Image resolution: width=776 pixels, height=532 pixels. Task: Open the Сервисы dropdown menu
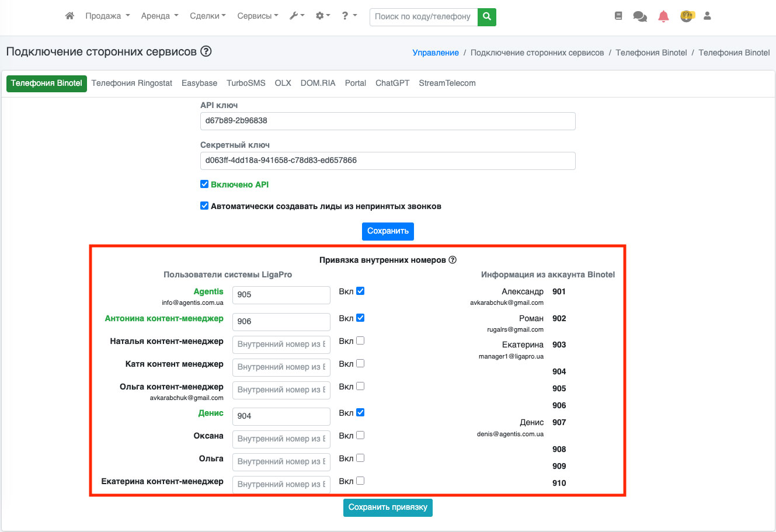[257, 16]
